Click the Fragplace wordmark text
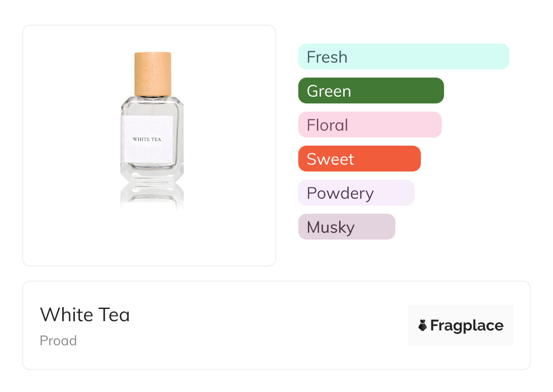 click(467, 326)
